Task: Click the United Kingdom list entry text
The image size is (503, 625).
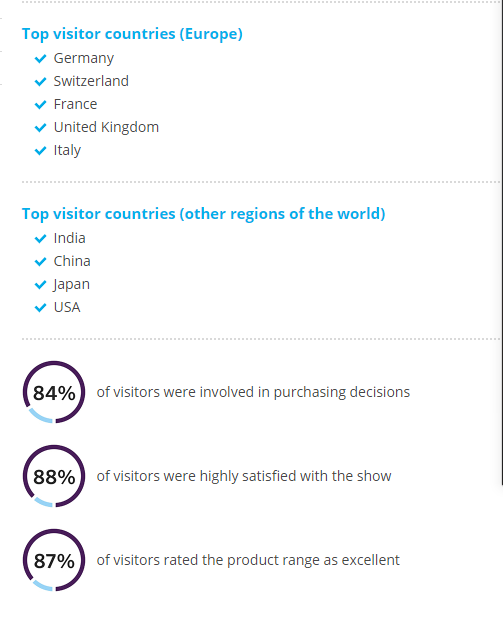Action: click(106, 128)
